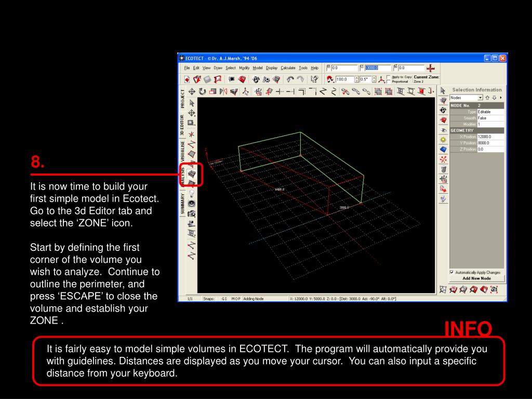The image size is (532, 399).
Task: Switch to the 3D EDITOR tab
Action: pyautogui.click(x=182, y=125)
